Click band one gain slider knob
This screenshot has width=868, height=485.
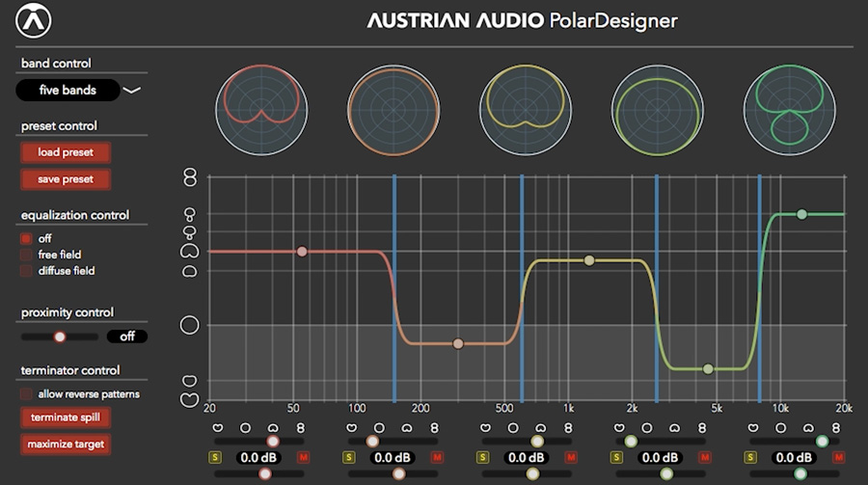coord(265,474)
